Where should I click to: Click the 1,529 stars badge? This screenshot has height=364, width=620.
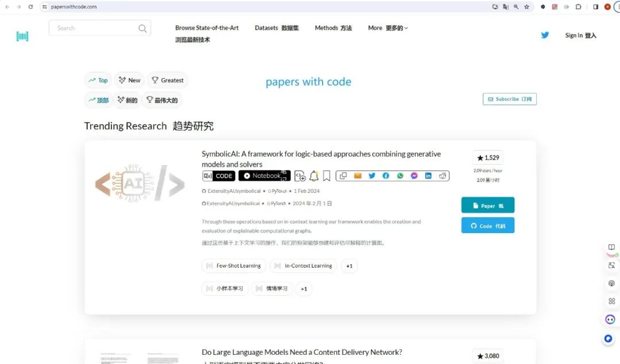click(488, 158)
